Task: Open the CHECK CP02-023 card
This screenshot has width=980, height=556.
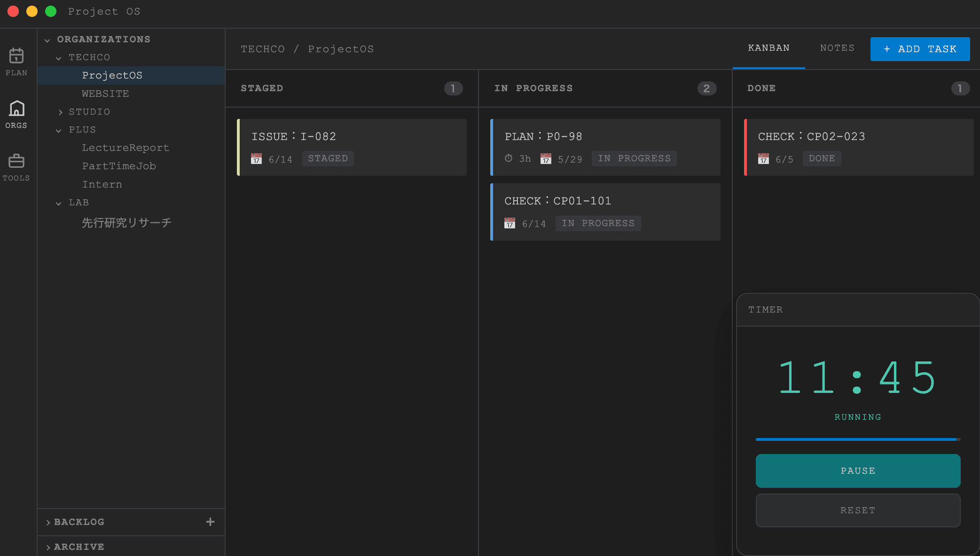Action: click(x=859, y=147)
